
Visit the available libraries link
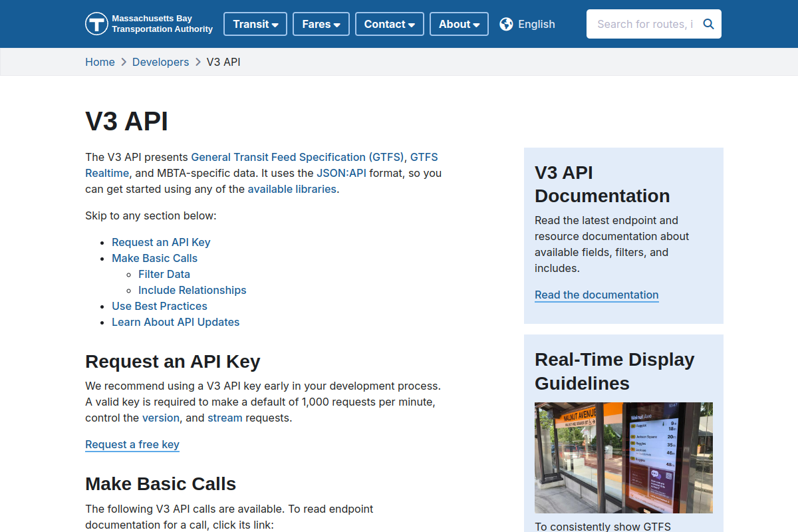click(x=292, y=189)
